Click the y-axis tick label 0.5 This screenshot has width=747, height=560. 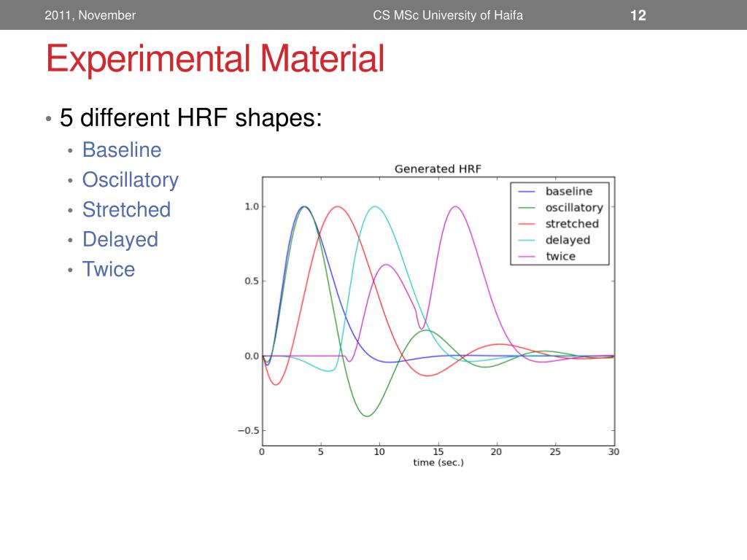pos(252,281)
